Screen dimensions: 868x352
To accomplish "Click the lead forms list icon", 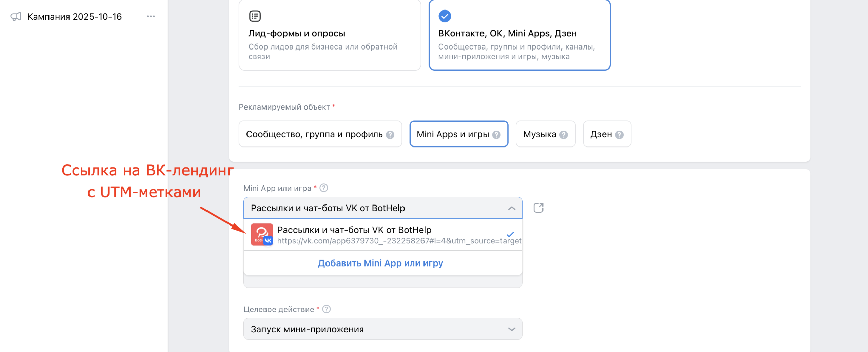I will point(255,16).
